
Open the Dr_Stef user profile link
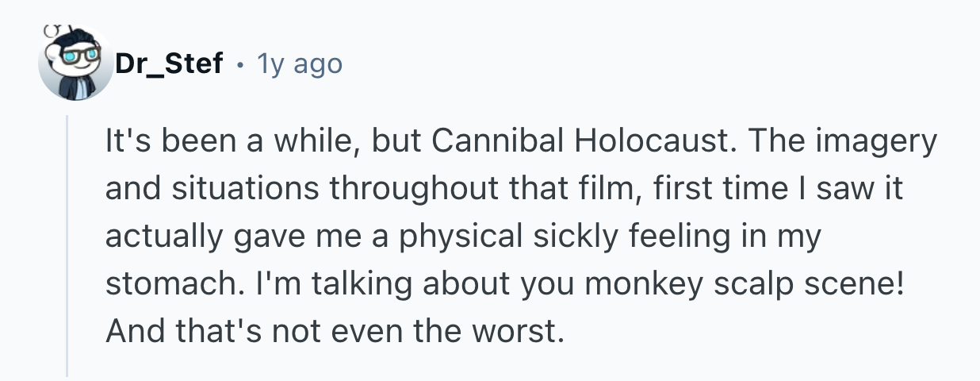[169, 63]
